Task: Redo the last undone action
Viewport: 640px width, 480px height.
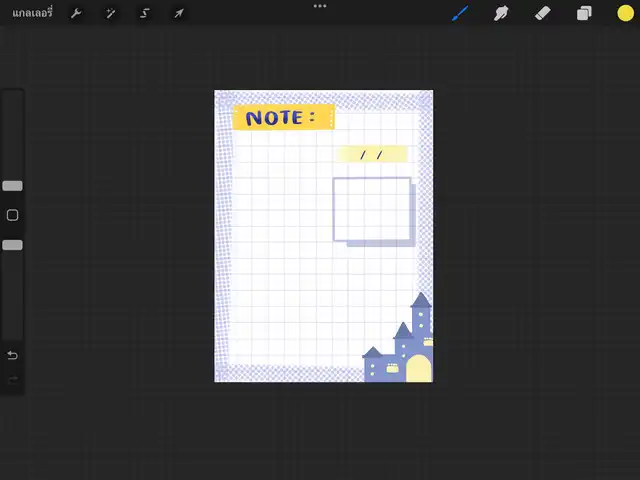Action: 12,380
